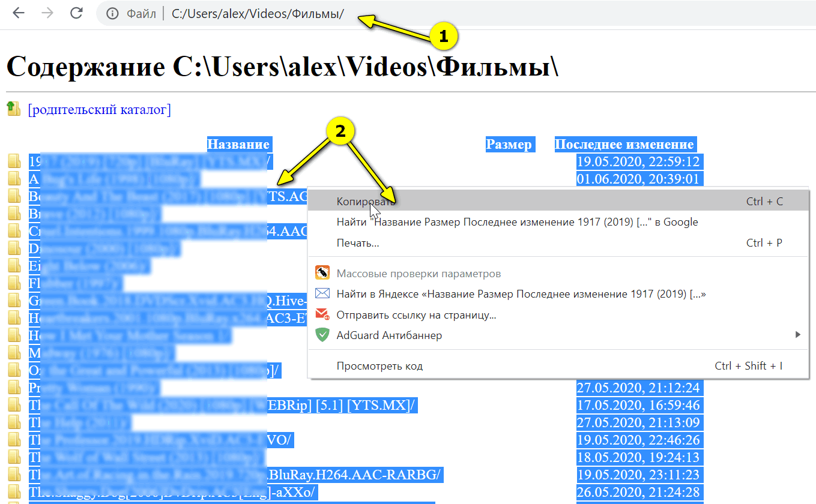Open the site info icon beside "Файл"
This screenshot has height=504, width=816.
click(112, 14)
